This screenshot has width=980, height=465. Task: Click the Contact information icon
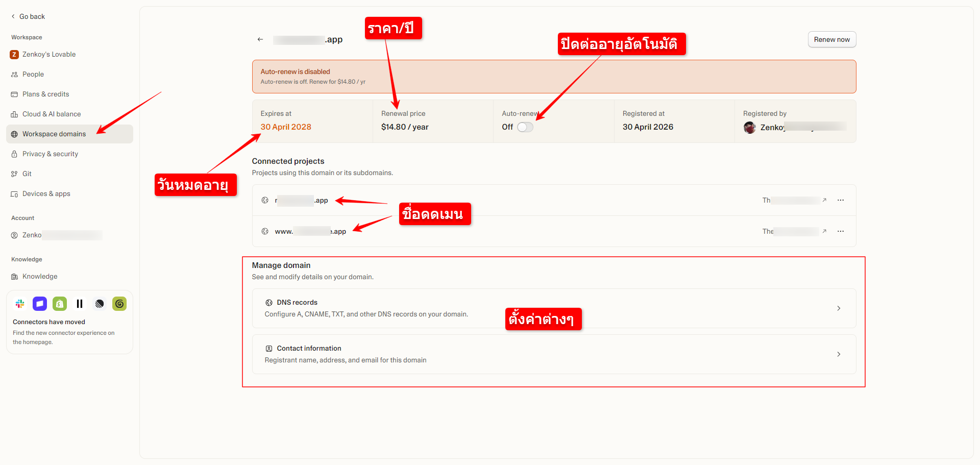click(269, 349)
